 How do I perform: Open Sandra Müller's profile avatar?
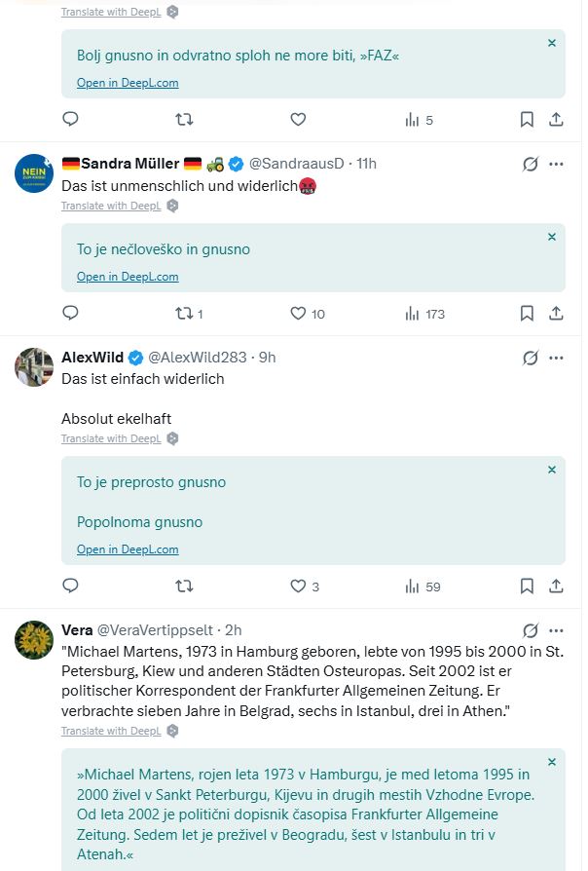click(x=34, y=173)
